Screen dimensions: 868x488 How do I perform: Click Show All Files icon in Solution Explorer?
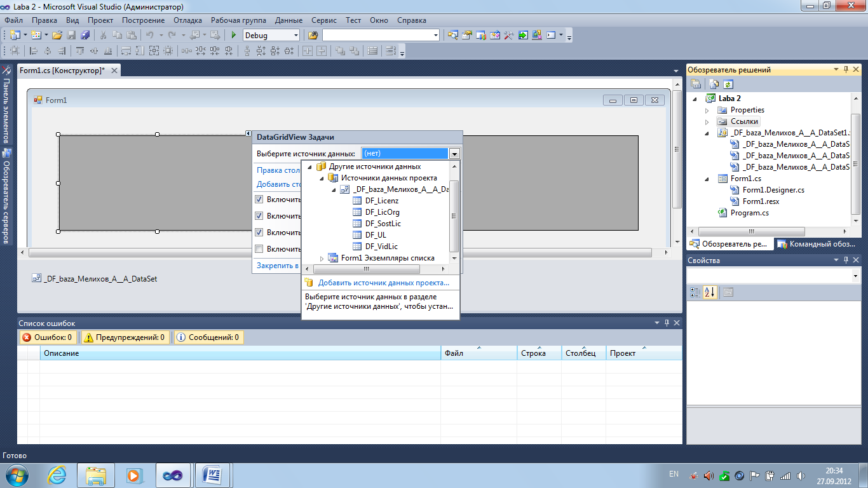click(x=714, y=84)
